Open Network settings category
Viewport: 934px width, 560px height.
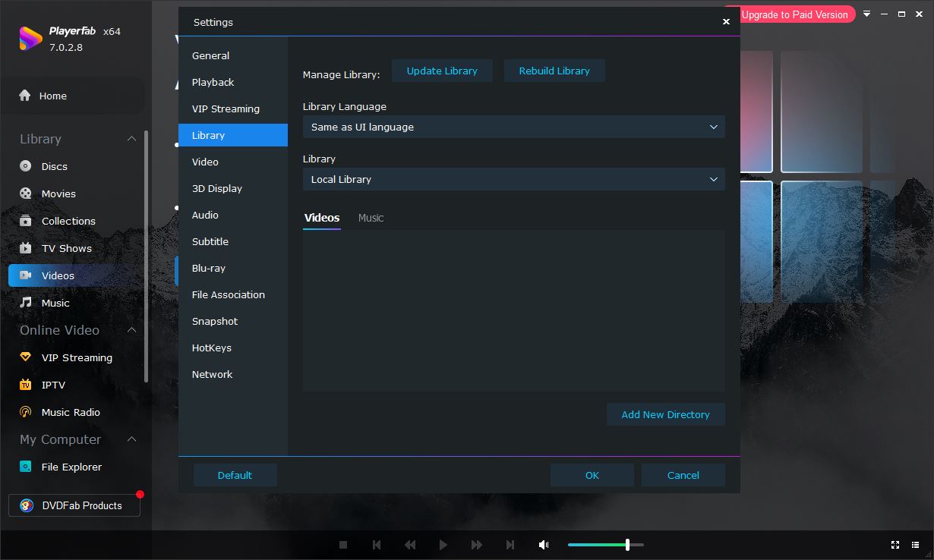233,374
